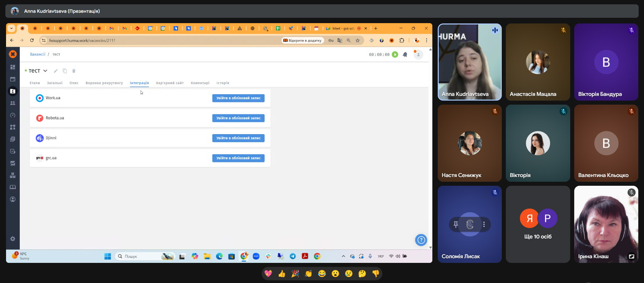This screenshot has width=644, height=283.
Task: Open the dashboard icon in left sidebar
Action: tap(13, 67)
